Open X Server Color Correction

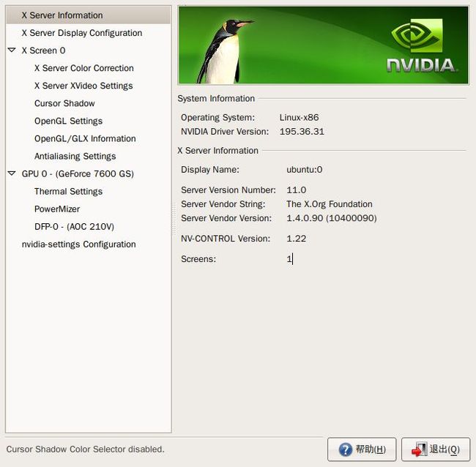click(x=83, y=68)
